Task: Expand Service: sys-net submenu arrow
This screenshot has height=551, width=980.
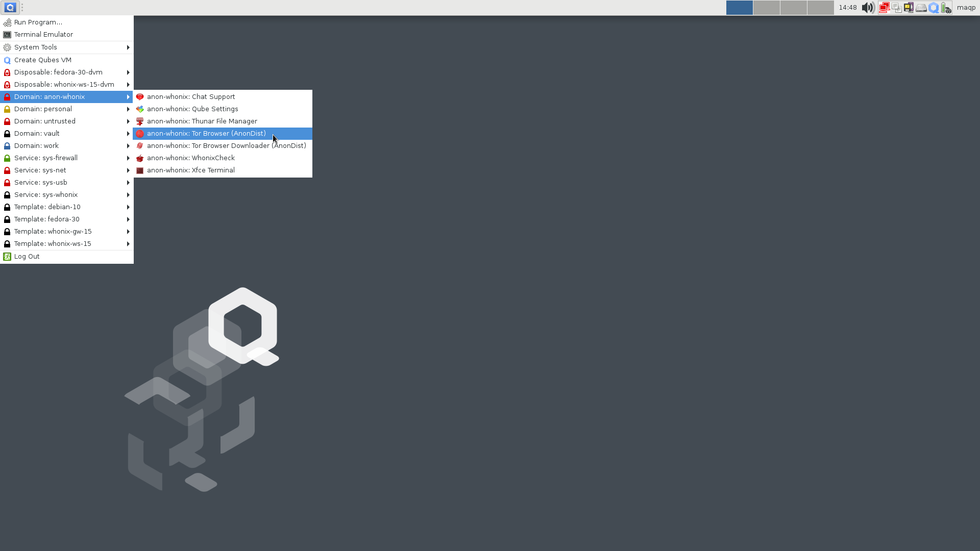Action: (128, 170)
